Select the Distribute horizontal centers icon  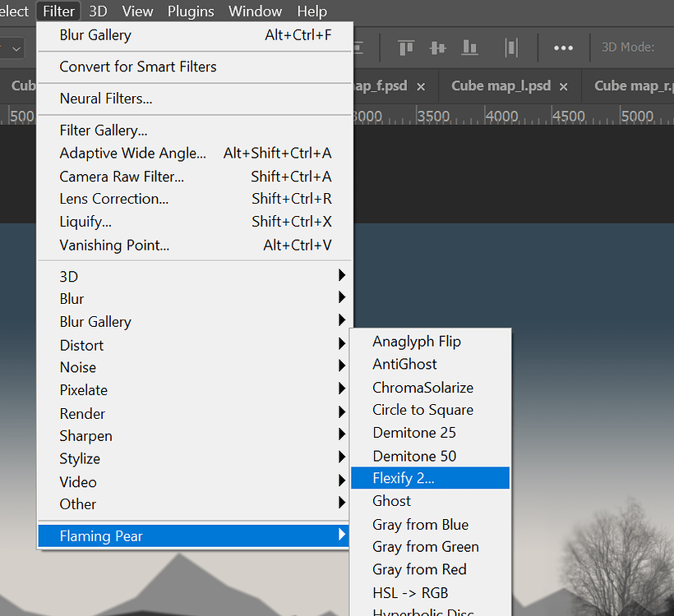click(x=510, y=48)
